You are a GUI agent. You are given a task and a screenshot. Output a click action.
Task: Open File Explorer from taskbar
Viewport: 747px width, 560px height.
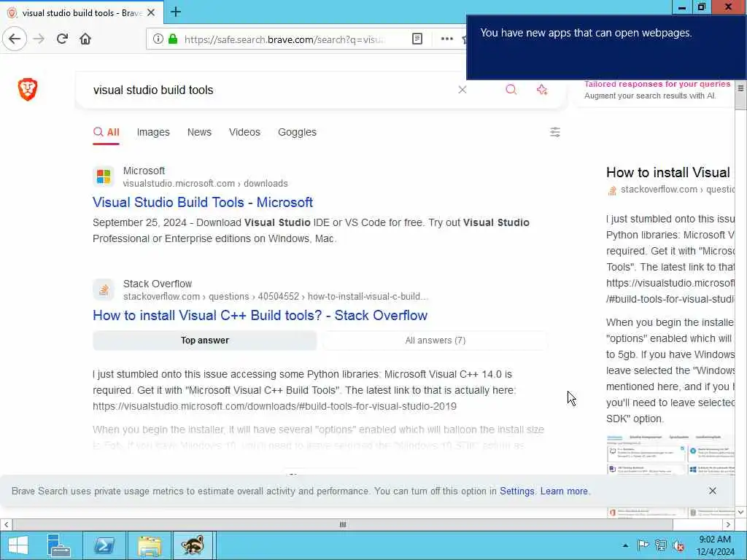click(149, 545)
